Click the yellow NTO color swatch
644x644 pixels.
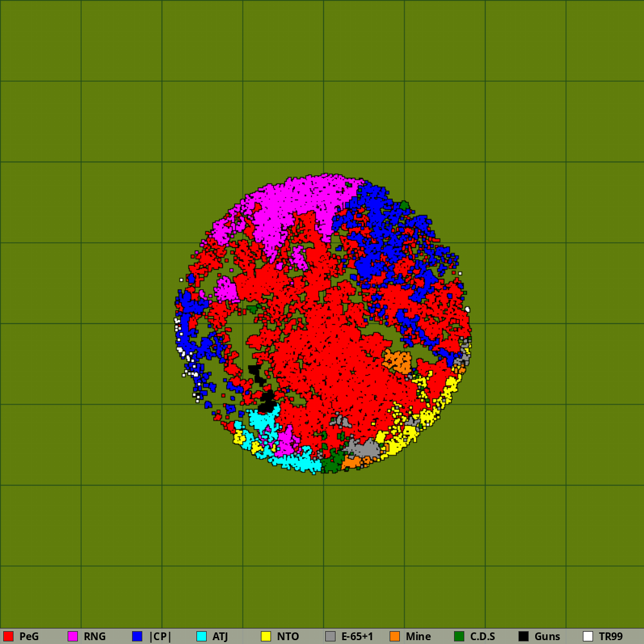coord(266,636)
